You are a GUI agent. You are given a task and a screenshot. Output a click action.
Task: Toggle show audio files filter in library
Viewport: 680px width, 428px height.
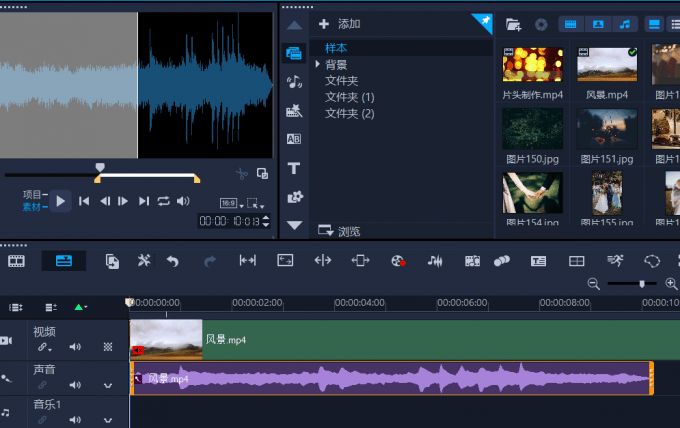click(625, 24)
